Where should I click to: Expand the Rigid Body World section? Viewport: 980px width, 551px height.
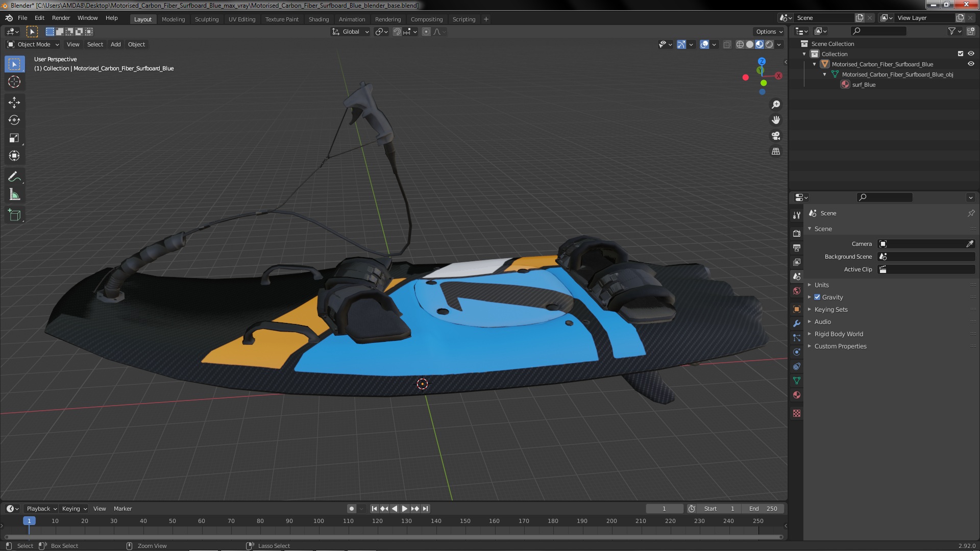pos(838,334)
